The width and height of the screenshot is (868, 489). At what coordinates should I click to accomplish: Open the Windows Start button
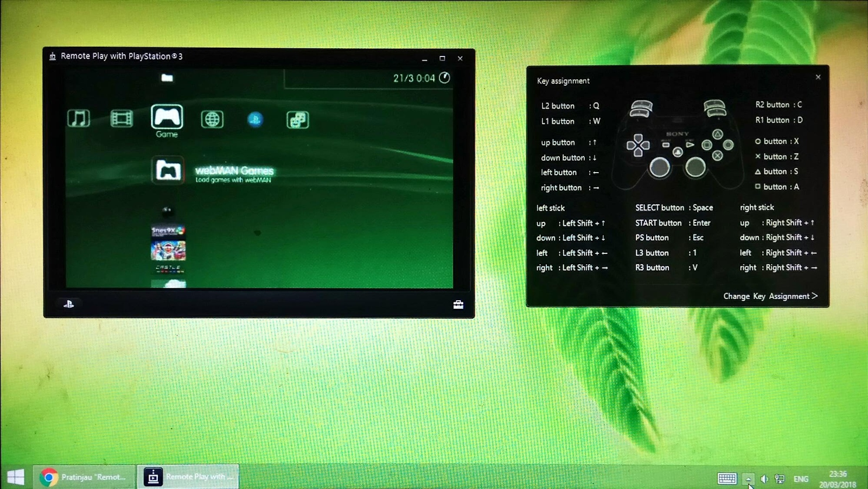[x=16, y=477]
